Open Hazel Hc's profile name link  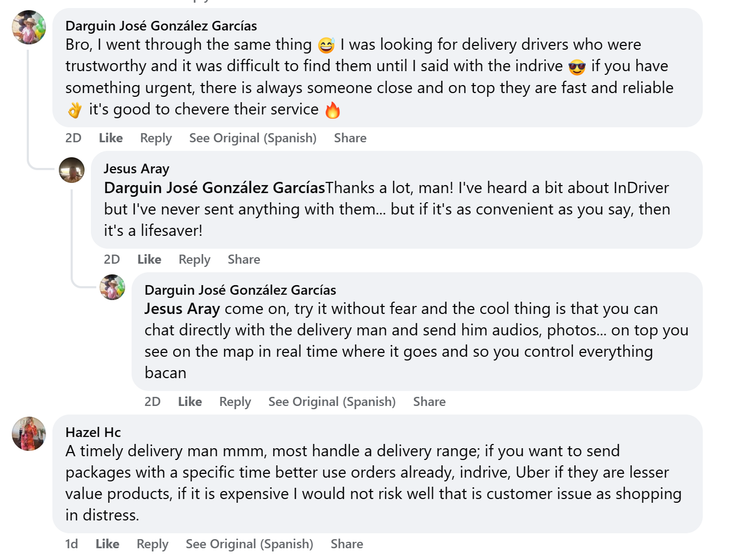pos(93,432)
